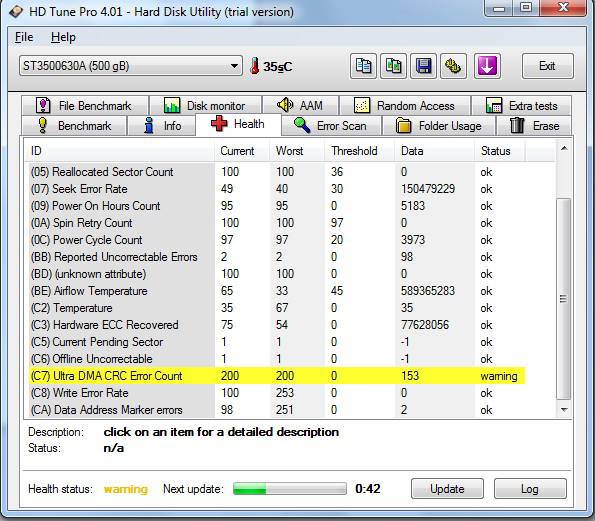Open the drive selection dropdown ST3500630A
This screenshot has height=521, width=595.
[131, 66]
